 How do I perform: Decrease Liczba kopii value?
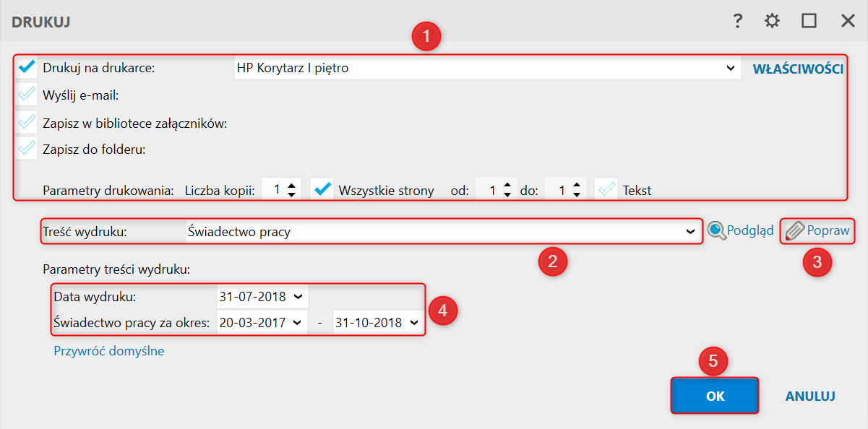pos(291,195)
